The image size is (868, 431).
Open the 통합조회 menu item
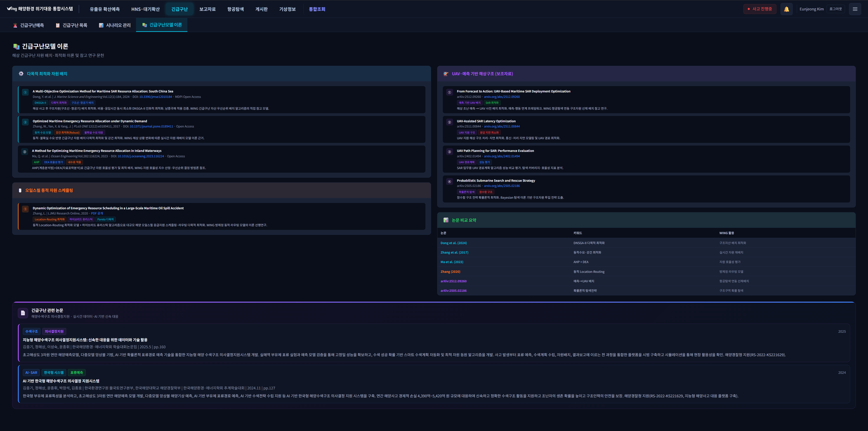coord(317,9)
